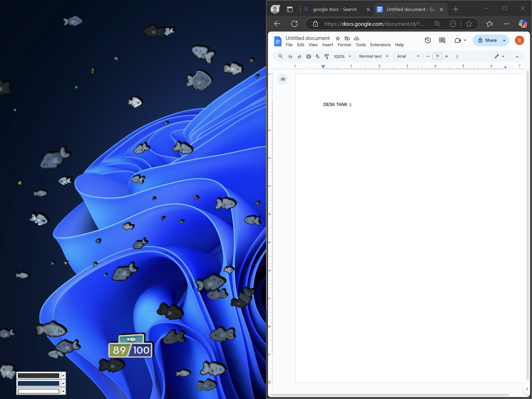Viewport: 532px width, 399px height.
Task: Show document outline tabs icon
Action: tap(283, 79)
